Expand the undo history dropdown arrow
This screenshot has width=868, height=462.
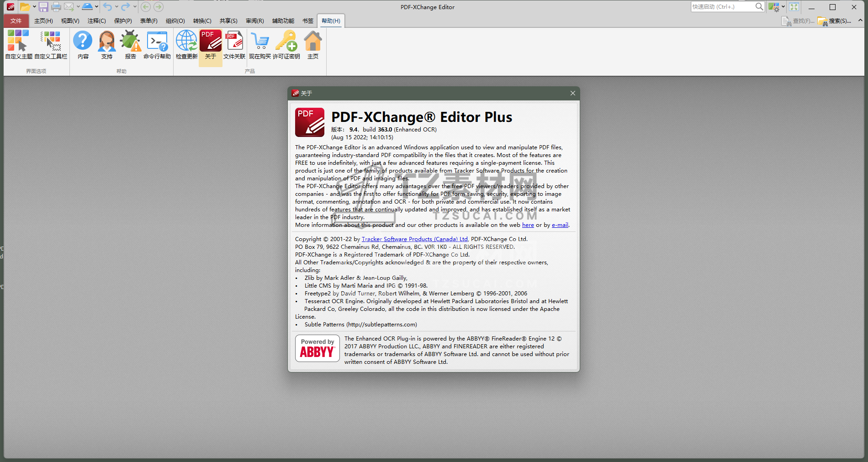[x=116, y=7]
